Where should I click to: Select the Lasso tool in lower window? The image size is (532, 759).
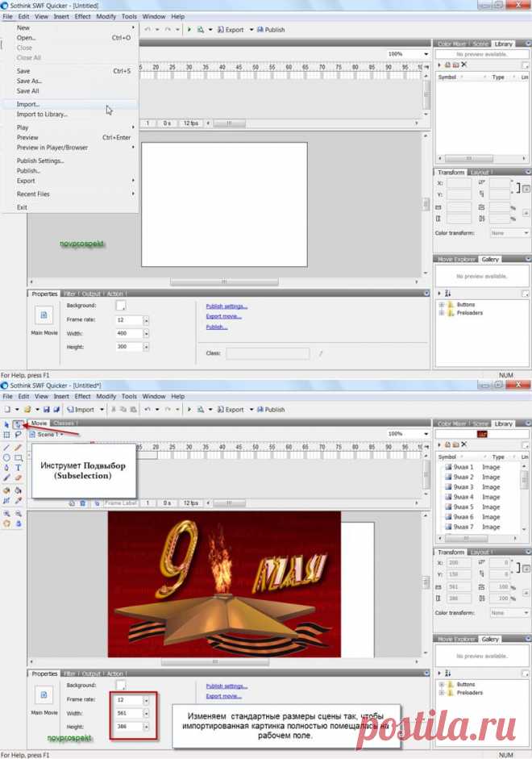(18, 435)
